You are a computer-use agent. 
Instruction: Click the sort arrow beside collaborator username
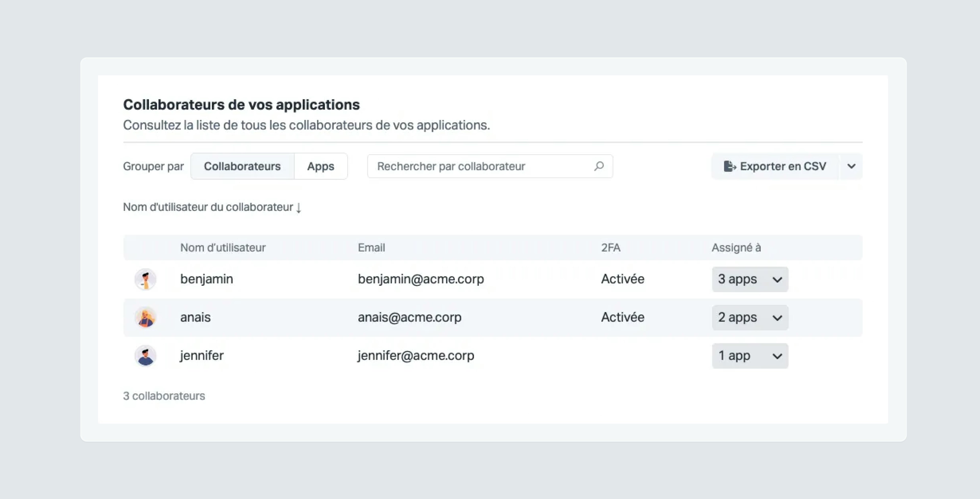point(299,208)
